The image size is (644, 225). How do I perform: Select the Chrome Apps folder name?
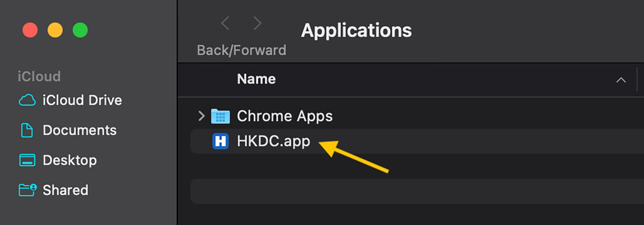click(285, 116)
